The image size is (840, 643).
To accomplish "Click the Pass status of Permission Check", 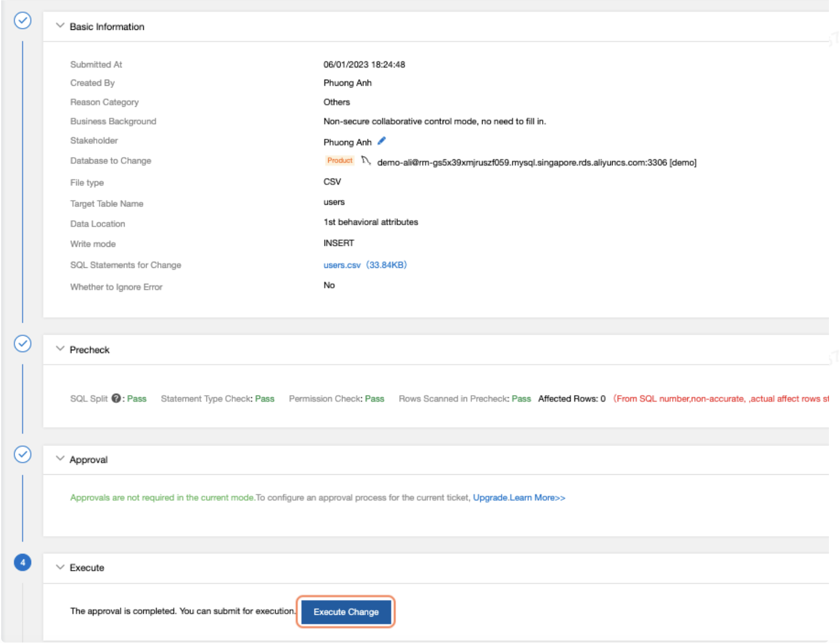I will 375,398.
